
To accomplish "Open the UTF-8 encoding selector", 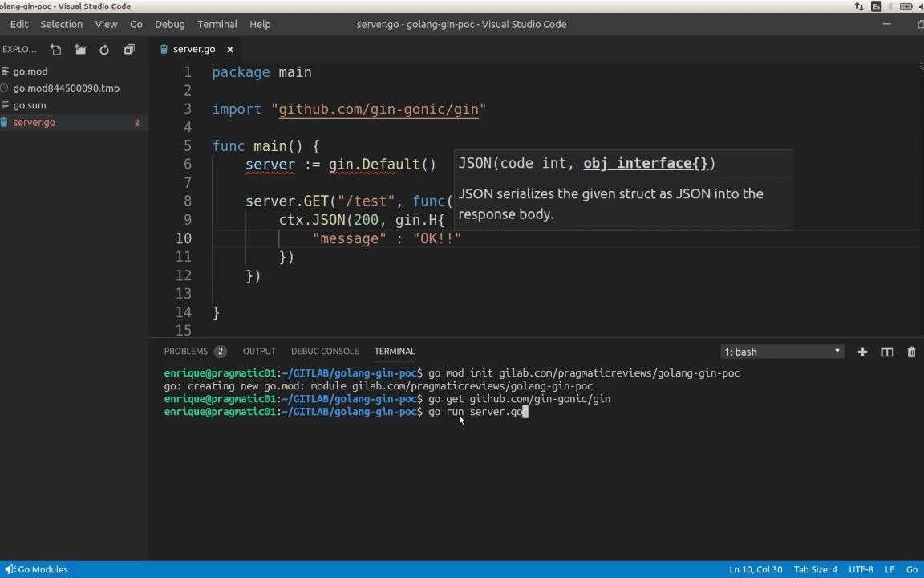I will click(861, 569).
